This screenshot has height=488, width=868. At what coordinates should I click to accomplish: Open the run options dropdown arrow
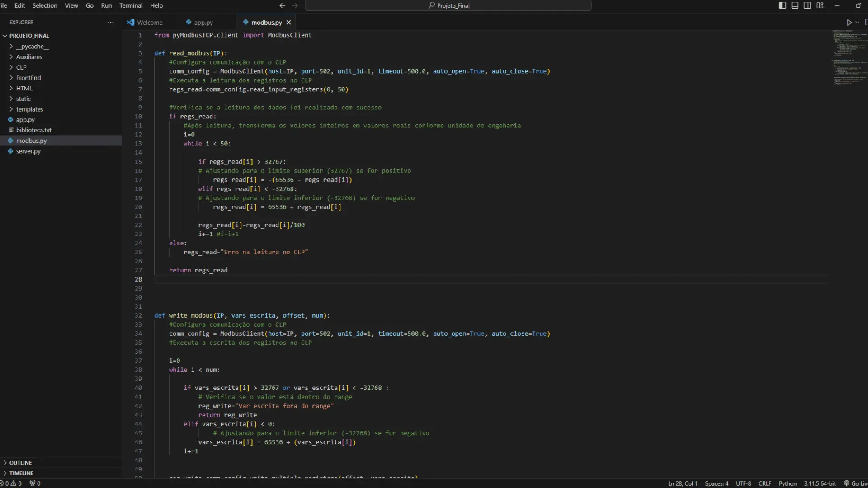tap(858, 22)
